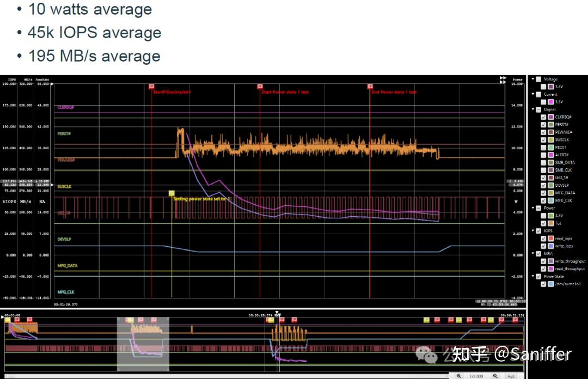Click the yellow 'Setting power state' annotation marker
Viewport: 588px width, 379px height.
click(x=171, y=193)
